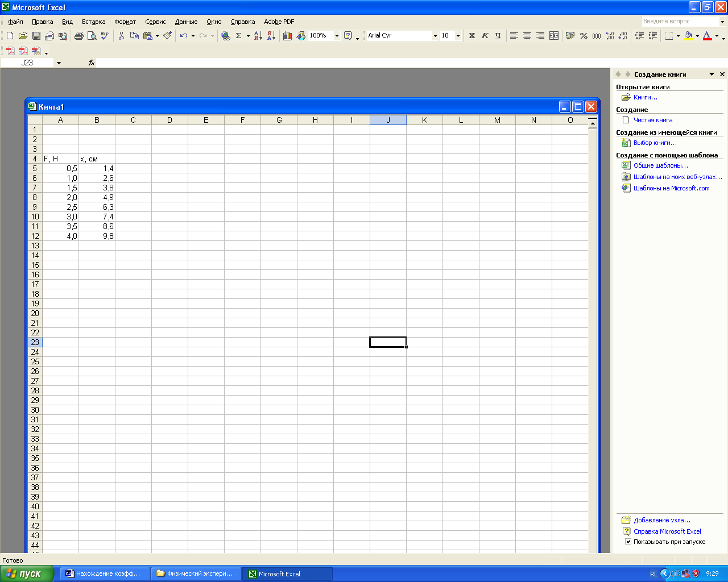Select cell A4 containing 'F, H'
Image resolution: width=728 pixels, height=582 pixels.
tap(60, 159)
